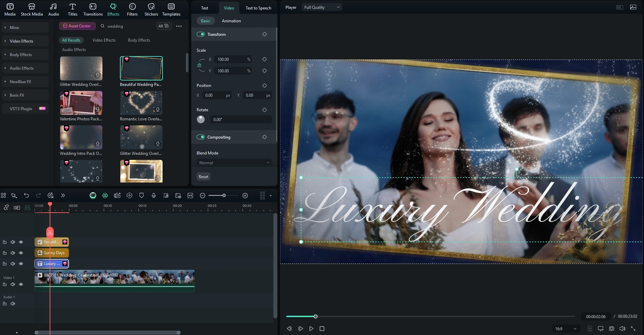
Task: Show Audio Effects search results
Action: point(74,49)
